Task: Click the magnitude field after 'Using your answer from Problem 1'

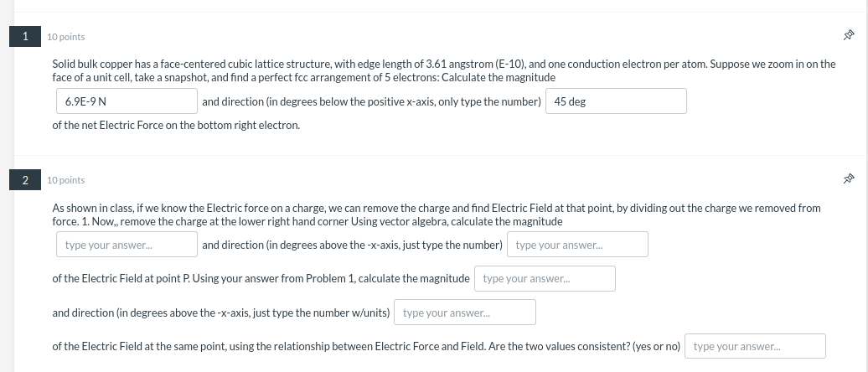Action: pos(545,278)
